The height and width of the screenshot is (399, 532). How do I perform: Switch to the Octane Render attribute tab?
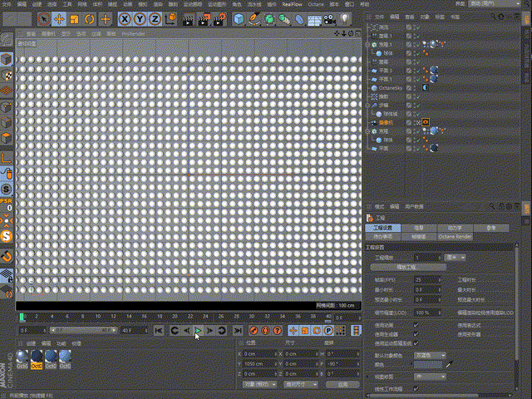point(455,236)
